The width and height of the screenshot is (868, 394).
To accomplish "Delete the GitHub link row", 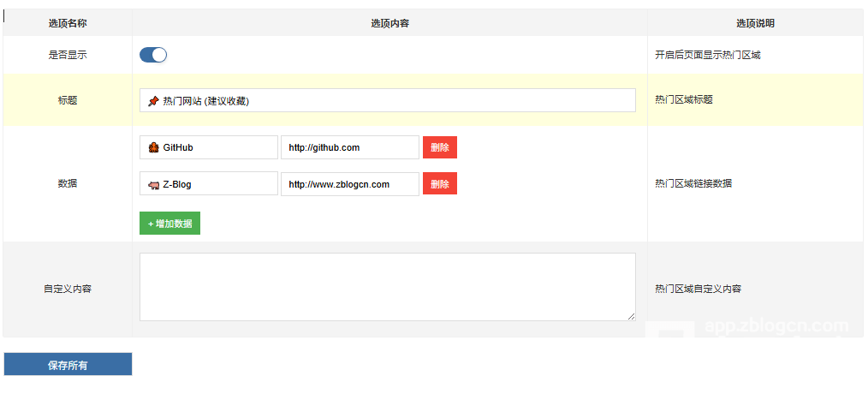I will 439,147.
